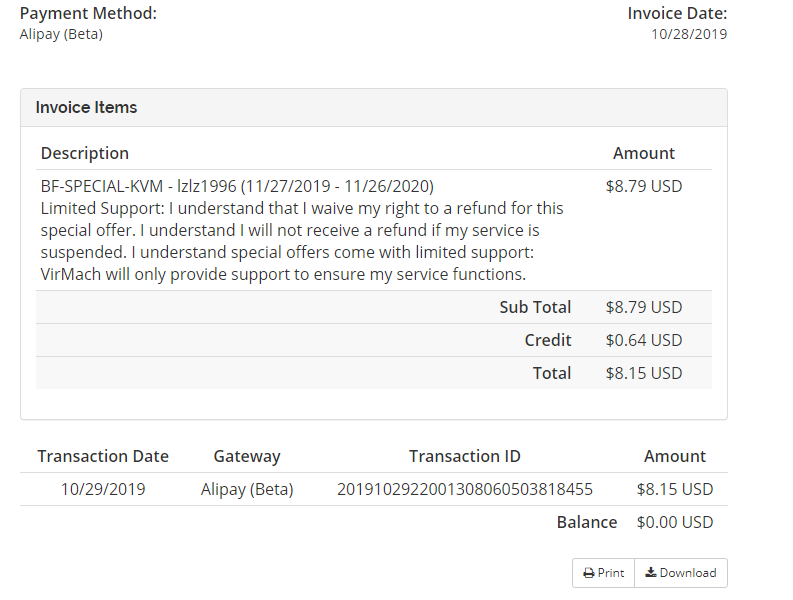Click the invoice date 10/28/2019
The width and height of the screenshot is (793, 600).
(689, 34)
